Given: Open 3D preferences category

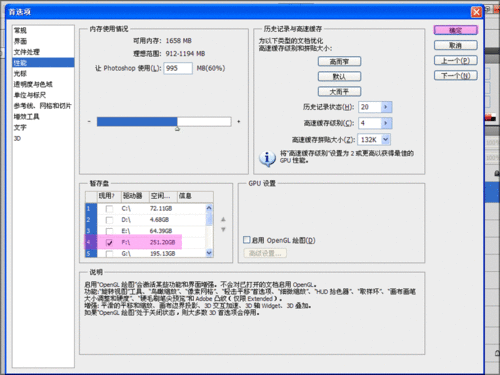Looking at the screenshot, I should point(17,138).
